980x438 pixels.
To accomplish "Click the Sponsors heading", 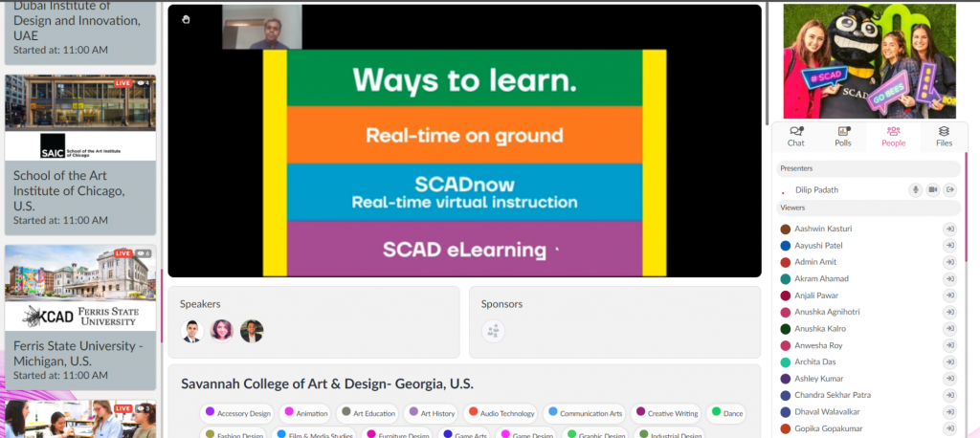I will (501, 304).
